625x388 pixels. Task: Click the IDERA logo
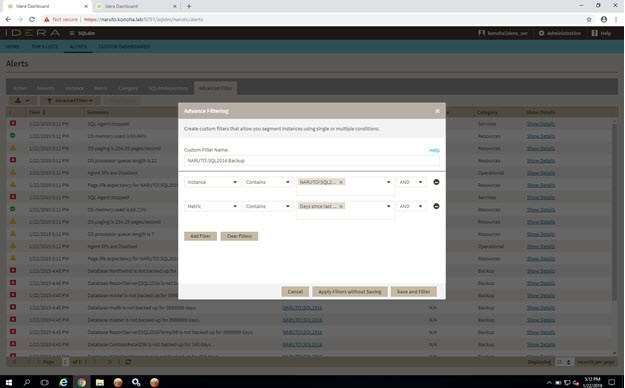(33, 33)
